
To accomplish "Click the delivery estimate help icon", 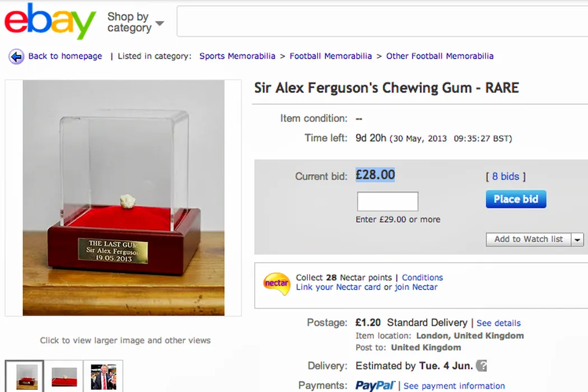I will [x=481, y=366].
